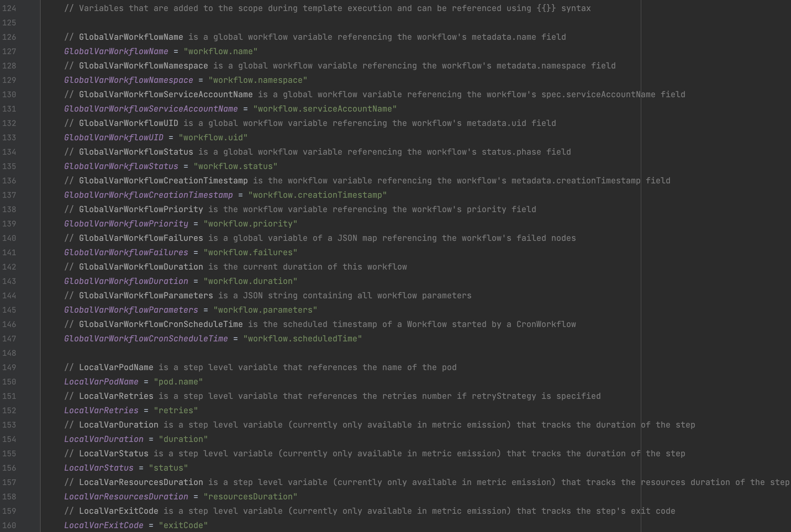Click the GlobalVarWorkflowName constant declaration
This screenshot has width=791, height=532.
click(x=116, y=51)
